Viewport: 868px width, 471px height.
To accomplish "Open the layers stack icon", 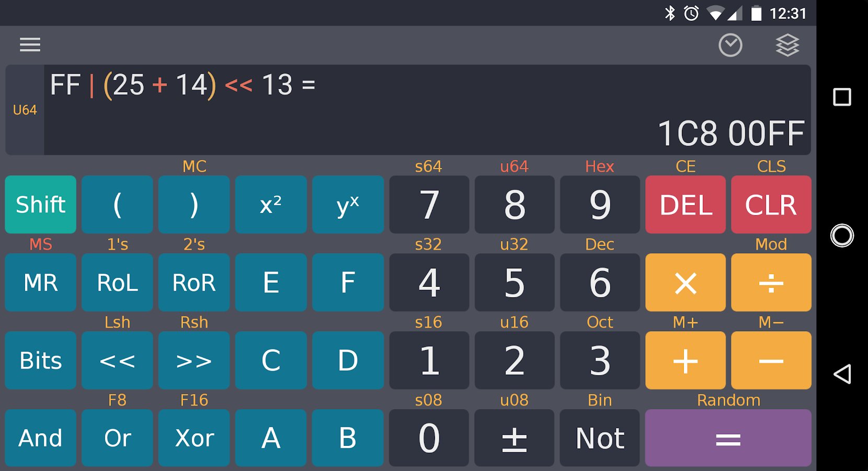I will 787,45.
